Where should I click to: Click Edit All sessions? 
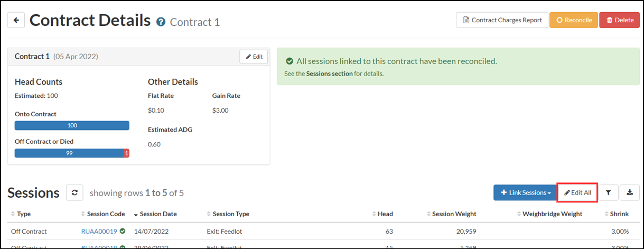tap(577, 193)
